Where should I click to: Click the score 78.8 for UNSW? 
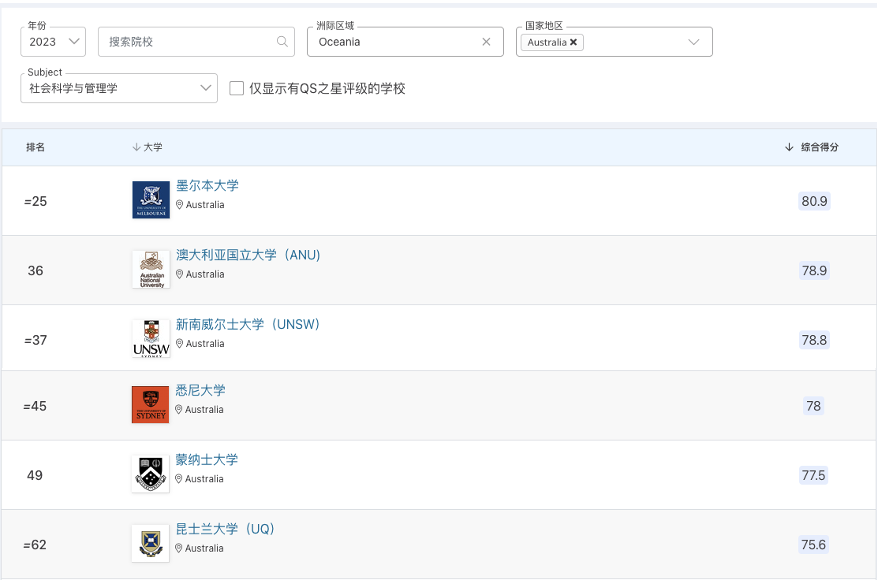click(x=814, y=340)
